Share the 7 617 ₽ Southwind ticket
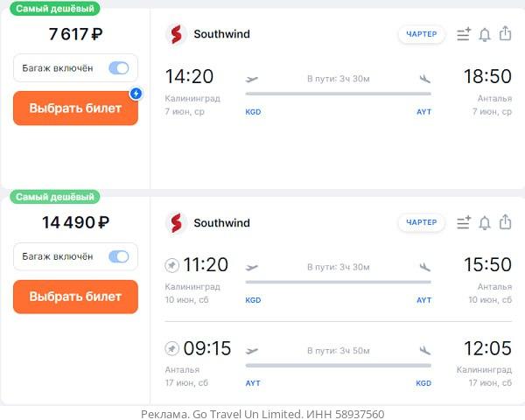 pos(505,33)
